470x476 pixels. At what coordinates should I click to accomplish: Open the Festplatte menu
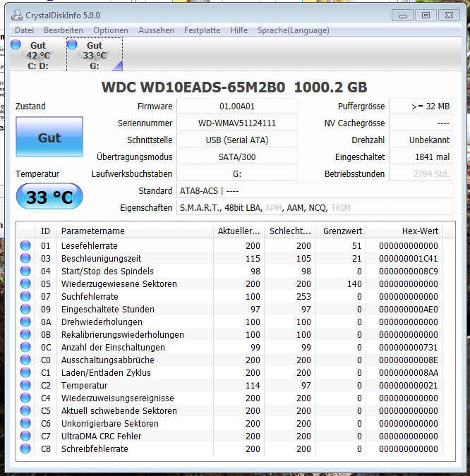(x=202, y=30)
